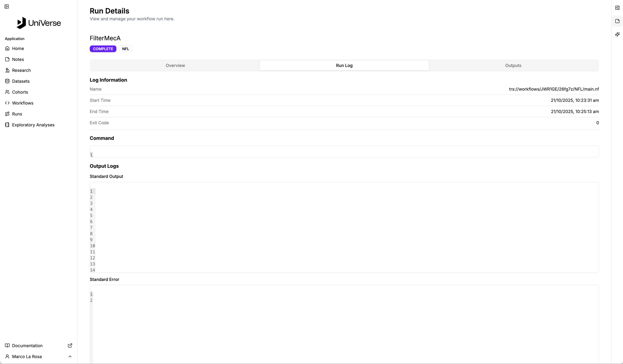This screenshot has width=623, height=364.
Task: Switch to the Outputs tab
Action: (x=513, y=65)
